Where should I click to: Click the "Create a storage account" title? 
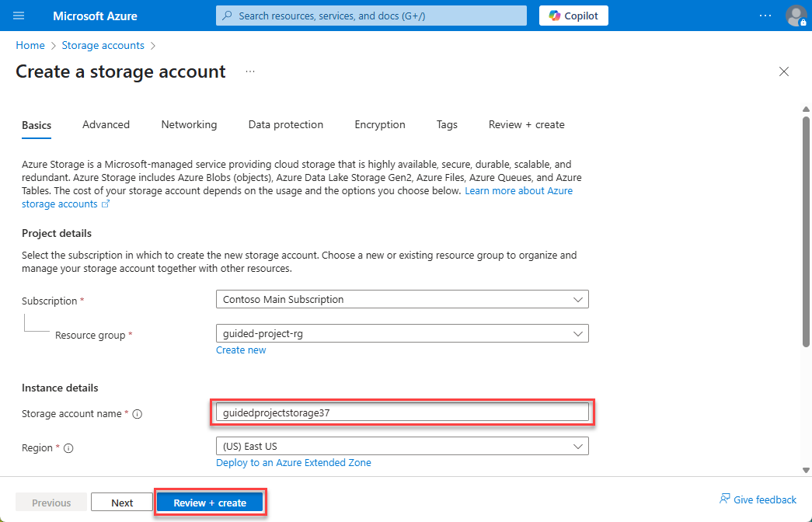coord(120,71)
